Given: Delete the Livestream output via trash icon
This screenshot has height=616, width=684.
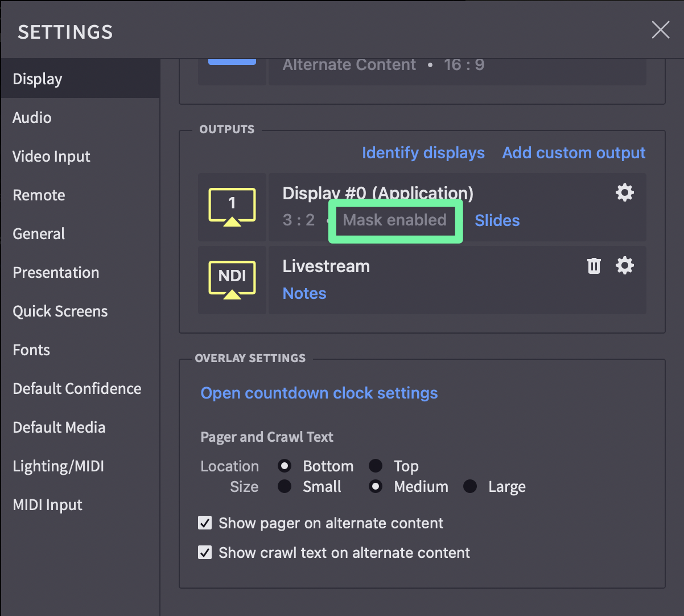Looking at the screenshot, I should (x=594, y=266).
